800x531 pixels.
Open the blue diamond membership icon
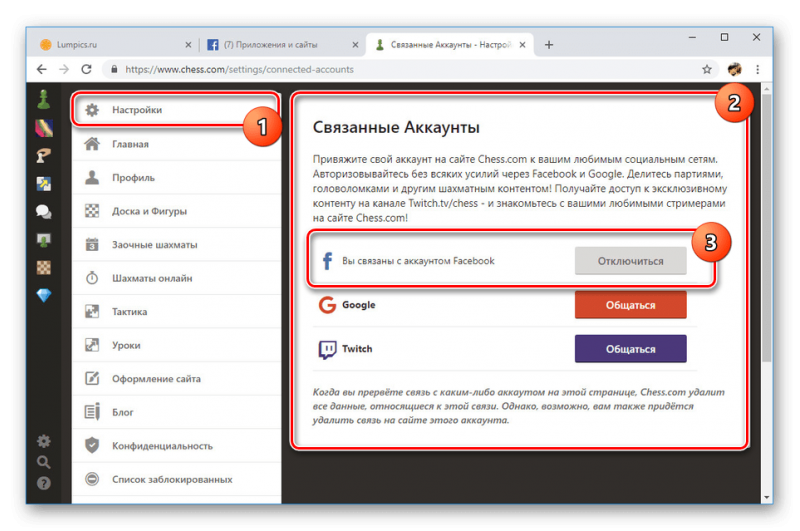pos(44,295)
